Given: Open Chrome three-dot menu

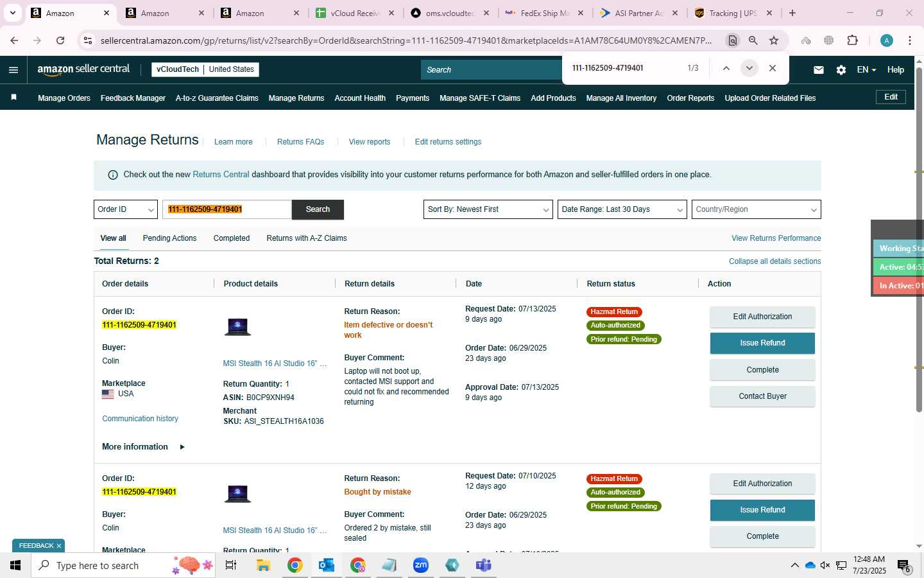Looking at the screenshot, I should tap(910, 40).
